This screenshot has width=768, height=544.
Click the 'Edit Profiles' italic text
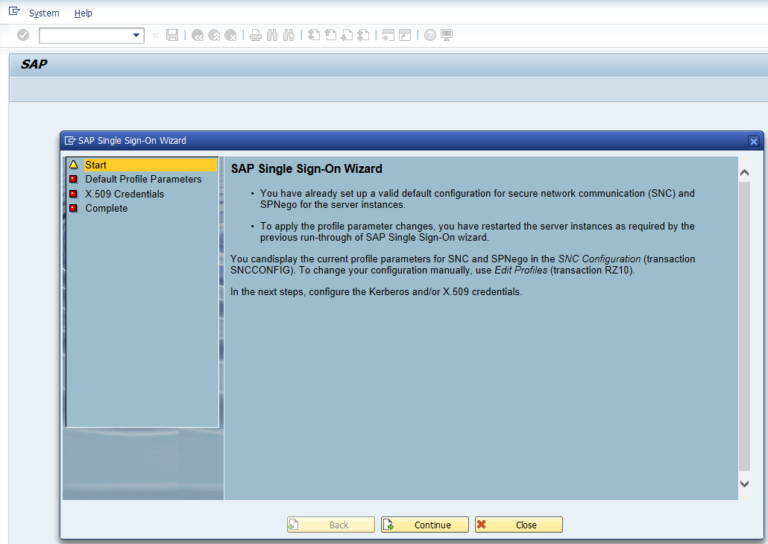(521, 270)
